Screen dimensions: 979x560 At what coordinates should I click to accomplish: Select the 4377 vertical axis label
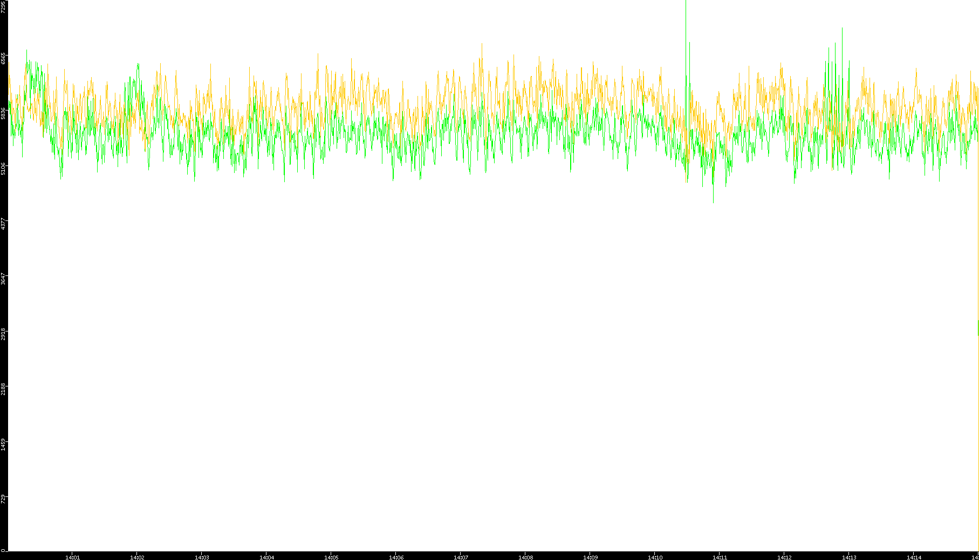tap(4, 223)
